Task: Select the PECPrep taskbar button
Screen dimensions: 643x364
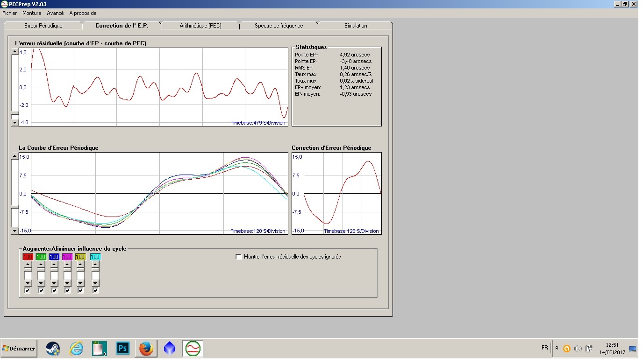Action: coord(193,349)
